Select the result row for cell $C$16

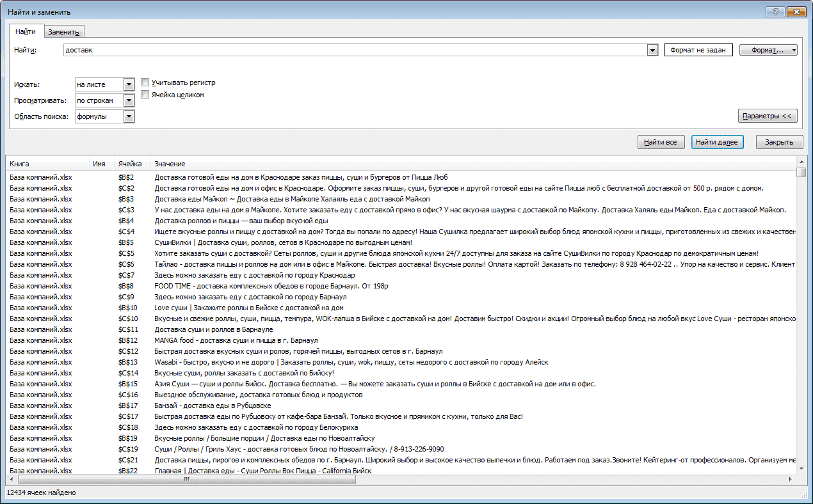pos(401,395)
